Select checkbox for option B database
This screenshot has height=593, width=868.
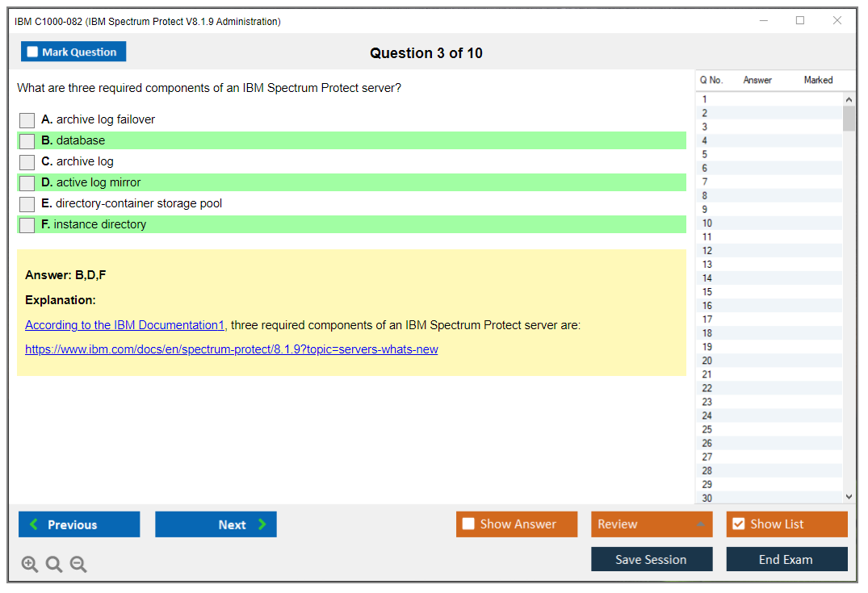tap(27, 141)
